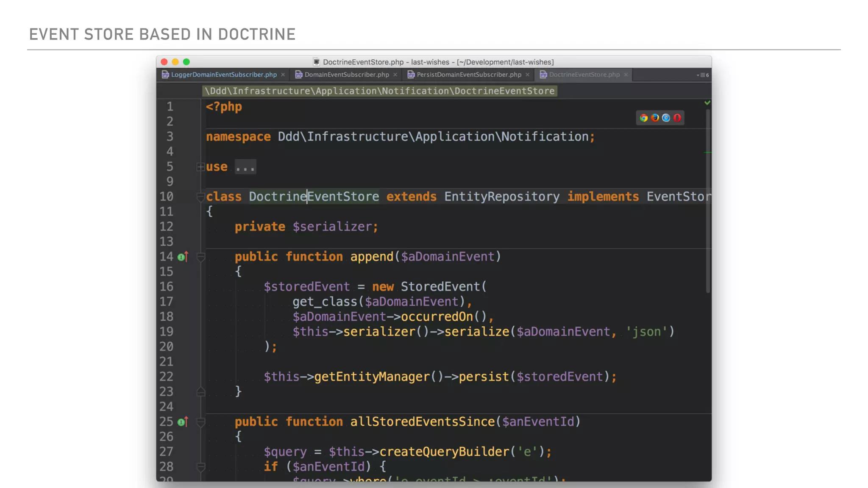Click the serialize method call on line 19

[477, 332]
